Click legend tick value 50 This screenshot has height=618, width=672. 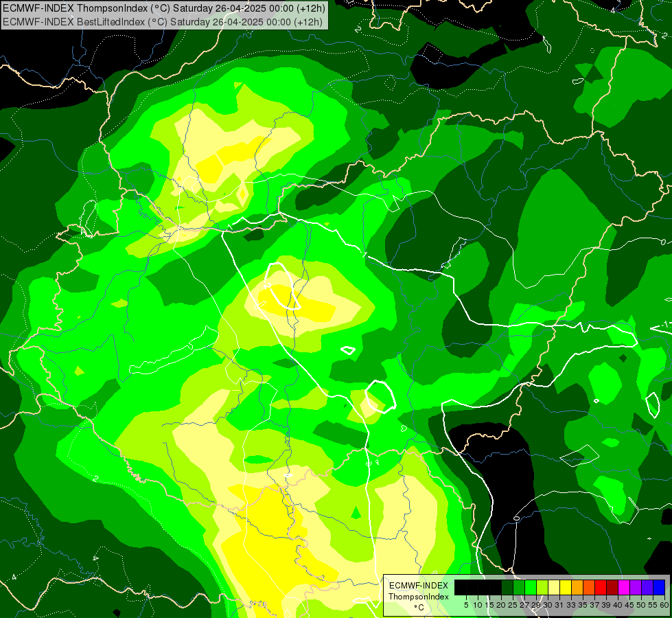(x=642, y=605)
